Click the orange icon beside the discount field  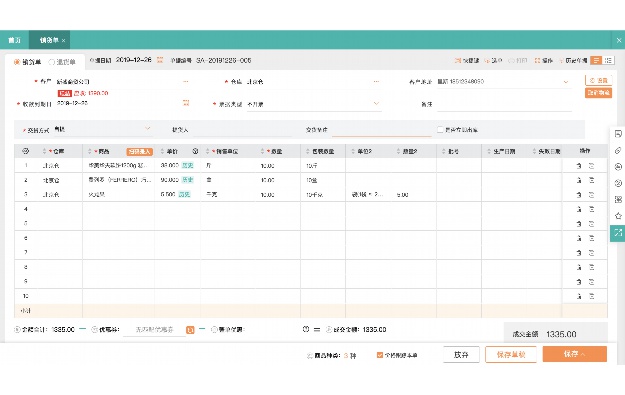(190, 330)
